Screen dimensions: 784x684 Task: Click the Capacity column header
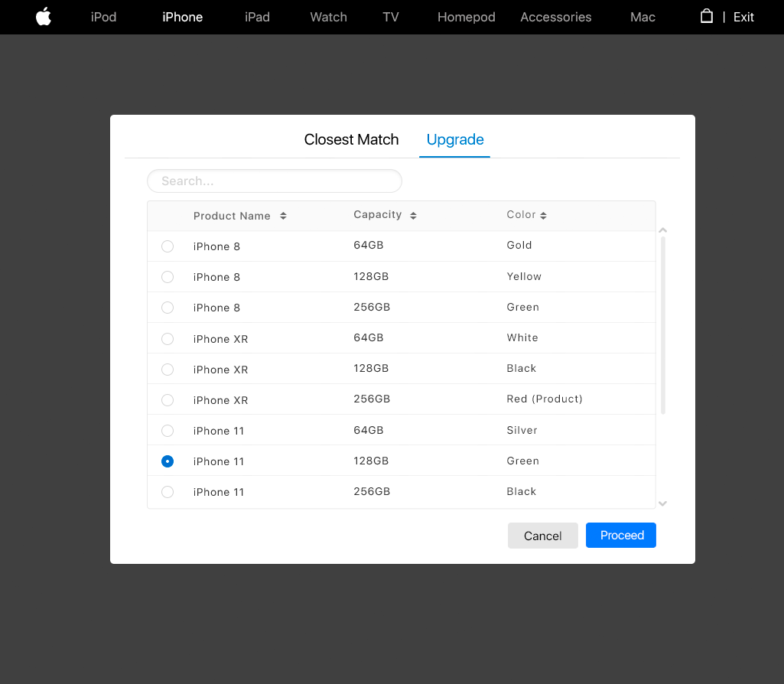[x=378, y=214]
